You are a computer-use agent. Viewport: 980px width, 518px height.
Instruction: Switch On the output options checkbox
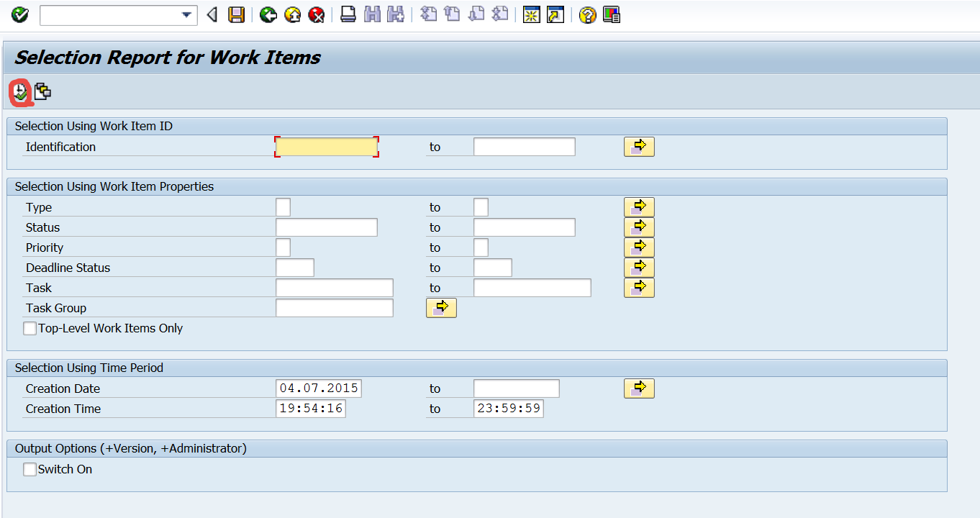point(30,469)
